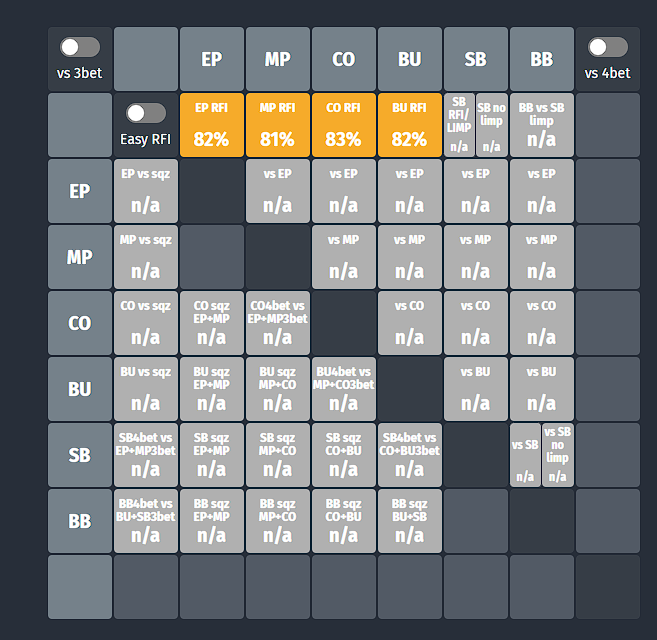Screen dimensions: 657x640
Task: Open the CO4bet vs EP+MP3bet cell
Action: (x=278, y=323)
